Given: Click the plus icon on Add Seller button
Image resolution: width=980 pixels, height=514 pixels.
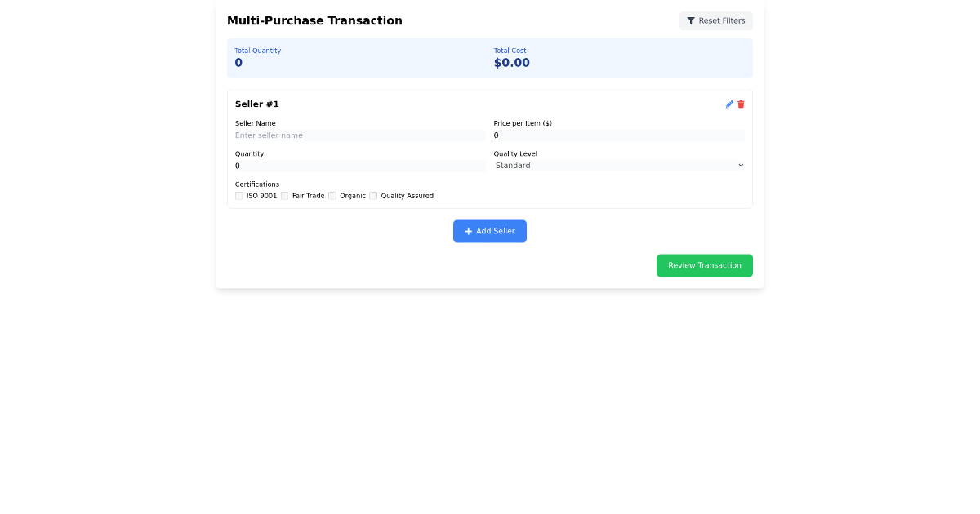Looking at the screenshot, I should pyautogui.click(x=467, y=231).
